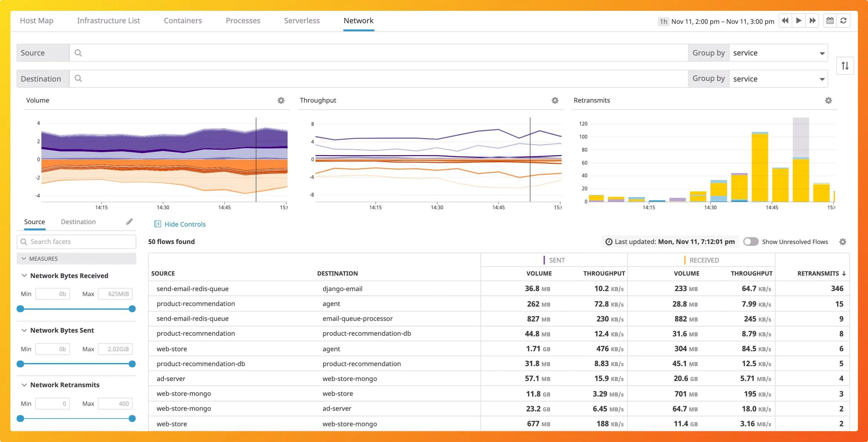This screenshot has width=868, height=442.
Task: Open Source Group by service dropdown
Action: [778, 53]
